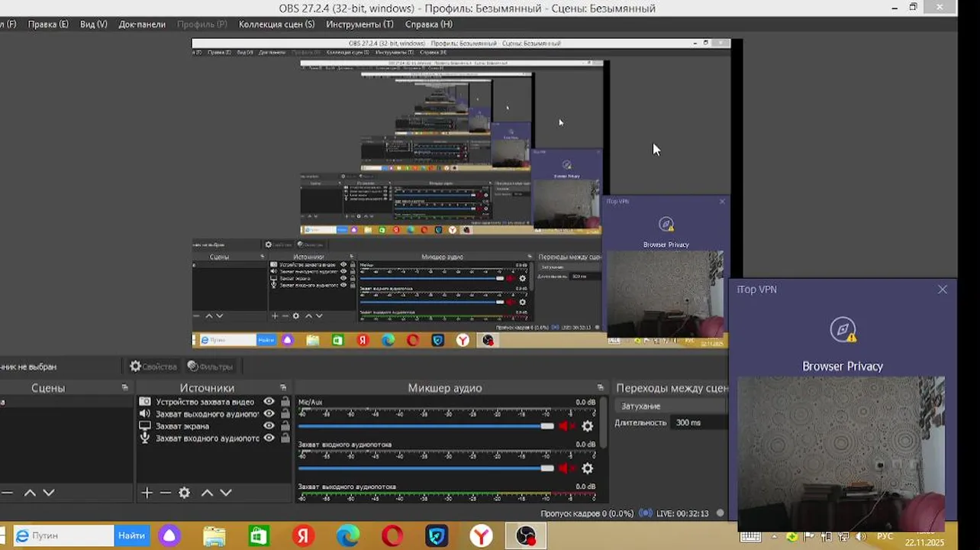Click the Пропуск кадров 0 (0.0%) status text
Screen dimensions: 980x550
[x=586, y=513]
